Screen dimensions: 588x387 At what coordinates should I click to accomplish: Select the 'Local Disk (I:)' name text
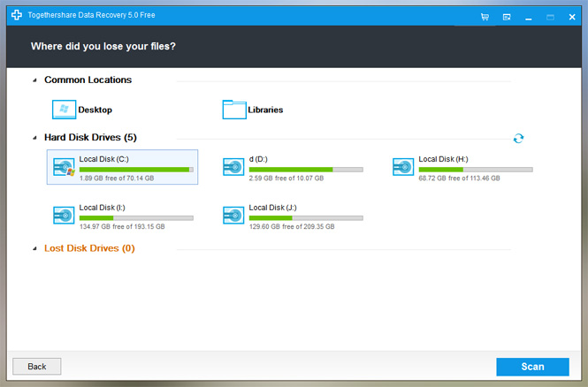point(102,208)
